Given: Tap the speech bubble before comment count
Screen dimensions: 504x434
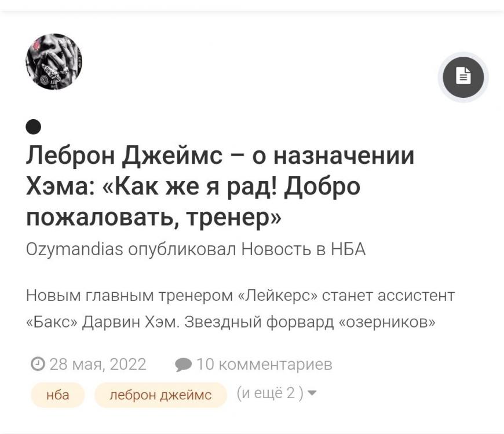Looking at the screenshot, I should (184, 365).
